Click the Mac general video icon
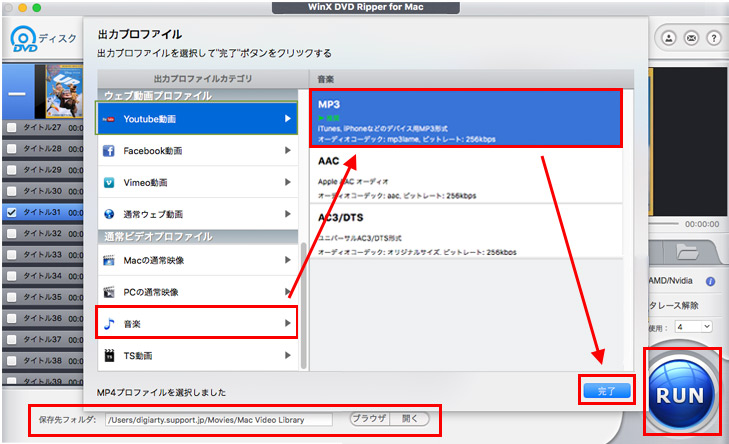The width and height of the screenshot is (729, 444). click(109, 260)
